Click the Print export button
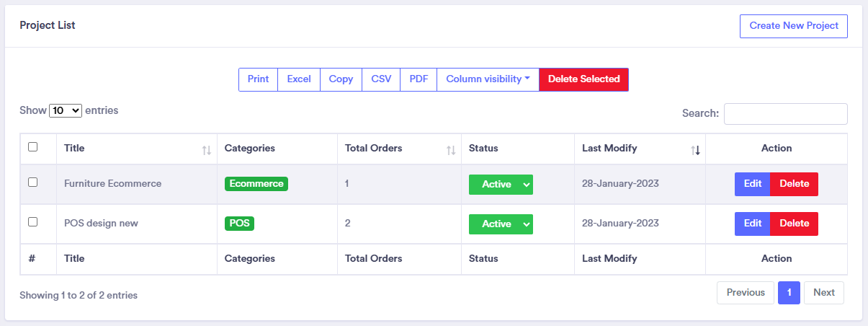 click(x=258, y=79)
